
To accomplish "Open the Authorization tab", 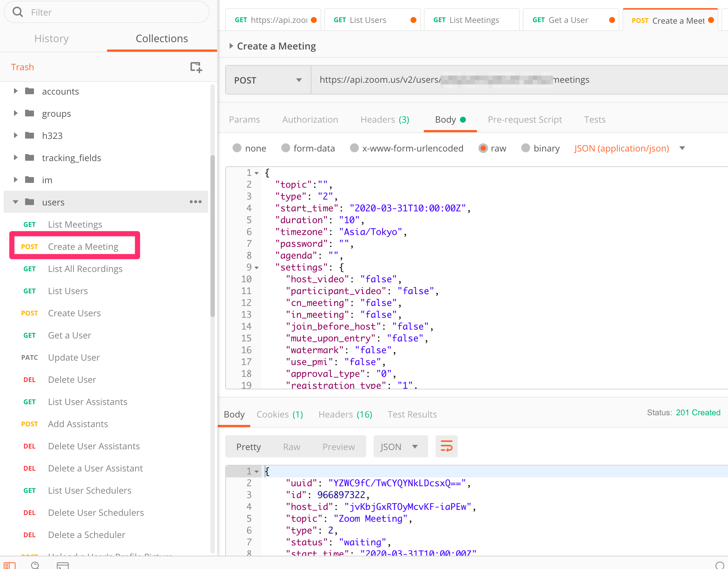I will 310,119.
